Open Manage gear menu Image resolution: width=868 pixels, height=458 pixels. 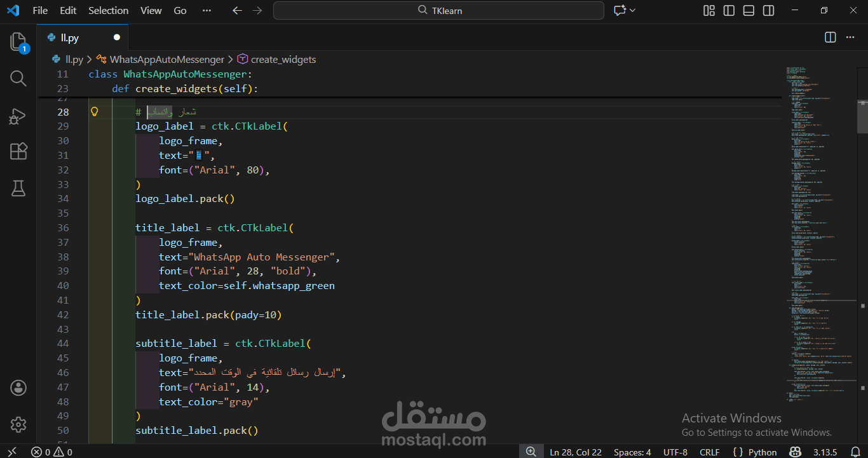(18, 424)
